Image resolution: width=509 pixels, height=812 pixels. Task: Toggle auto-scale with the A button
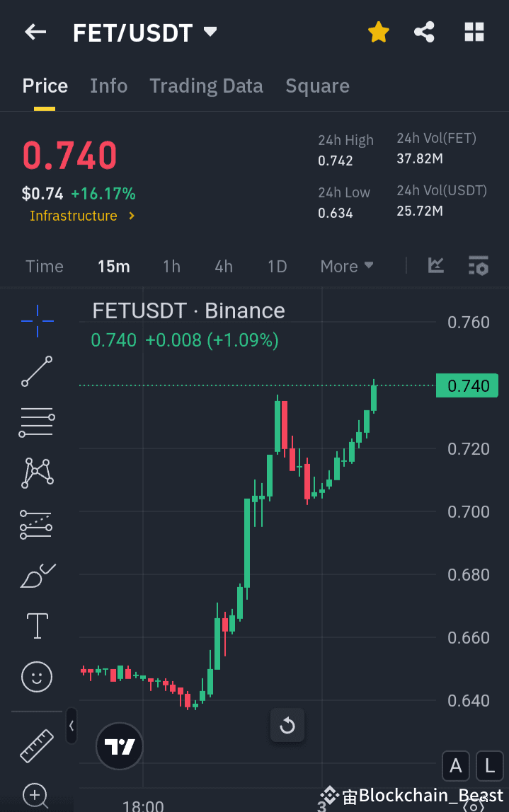pyautogui.click(x=455, y=766)
